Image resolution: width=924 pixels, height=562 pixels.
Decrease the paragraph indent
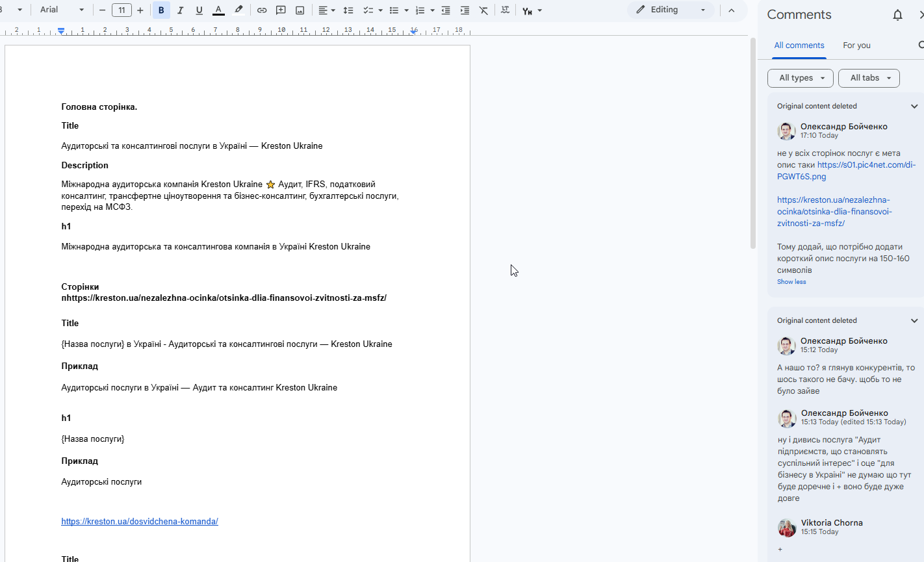pyautogui.click(x=446, y=10)
